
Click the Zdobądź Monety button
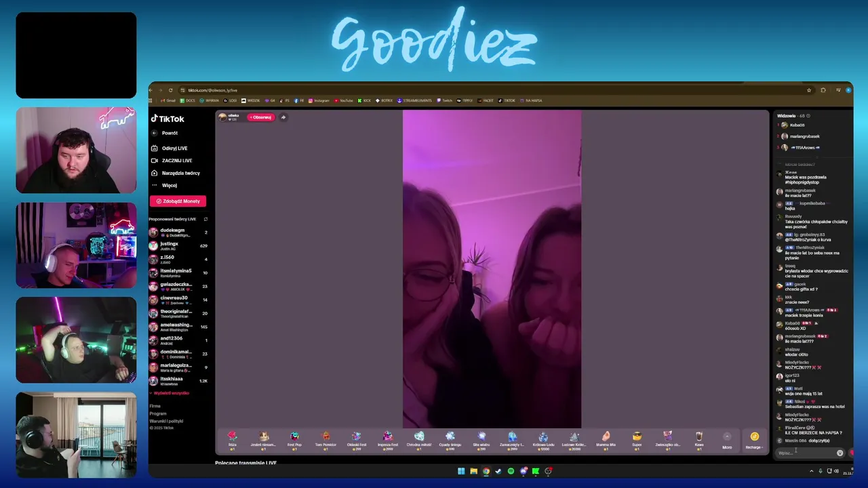tap(178, 201)
